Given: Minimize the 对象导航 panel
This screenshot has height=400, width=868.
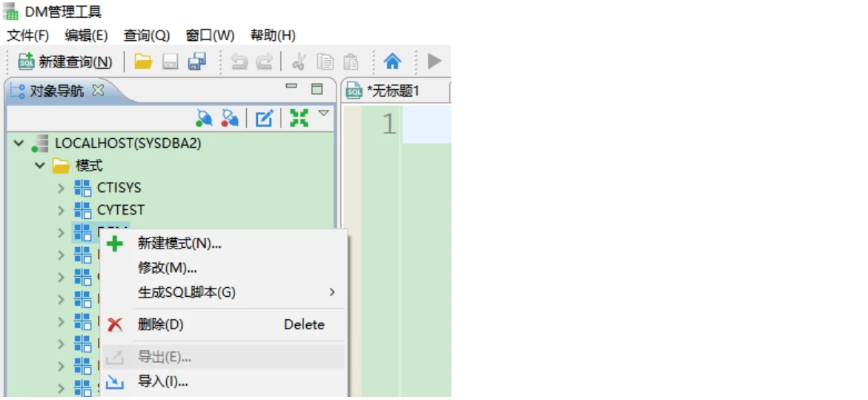Looking at the screenshot, I should click(x=291, y=88).
